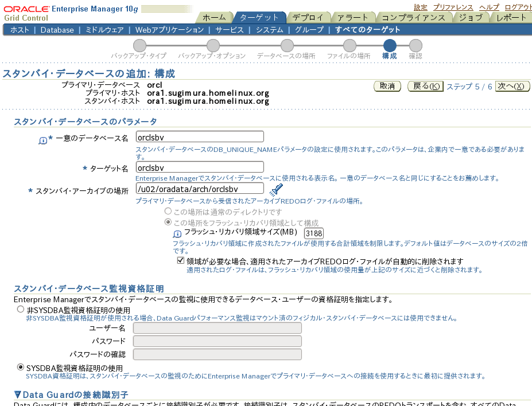Click the 取消 cancel button
532x406 pixels.
[387, 87]
